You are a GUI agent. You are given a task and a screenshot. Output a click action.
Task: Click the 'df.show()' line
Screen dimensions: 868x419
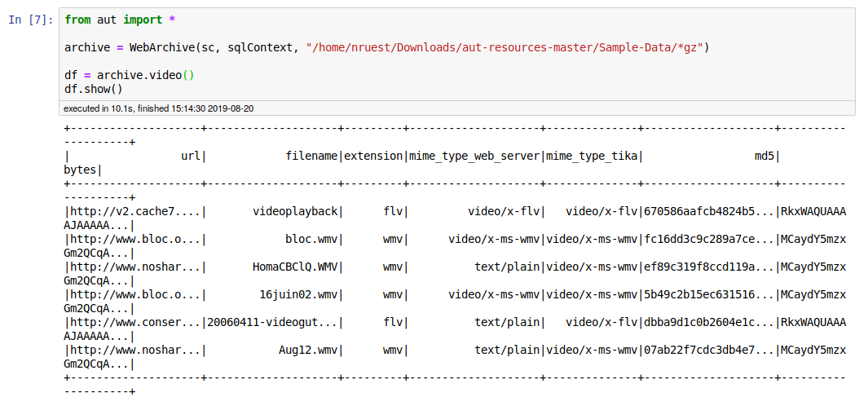point(94,89)
